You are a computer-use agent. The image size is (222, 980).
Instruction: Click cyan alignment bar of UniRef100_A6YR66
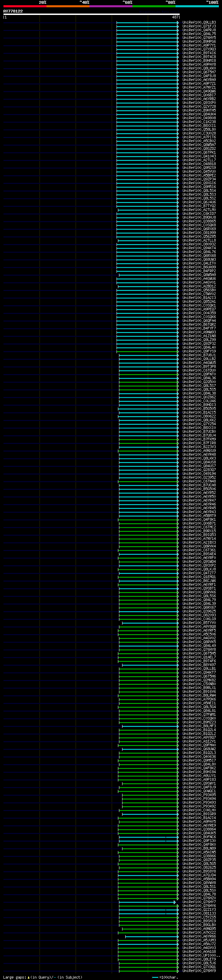(x=152, y=937)
